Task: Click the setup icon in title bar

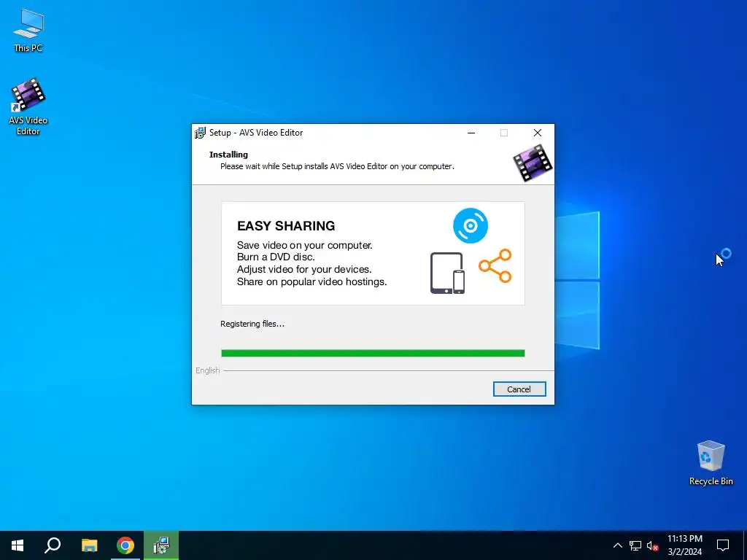Action: click(200, 133)
